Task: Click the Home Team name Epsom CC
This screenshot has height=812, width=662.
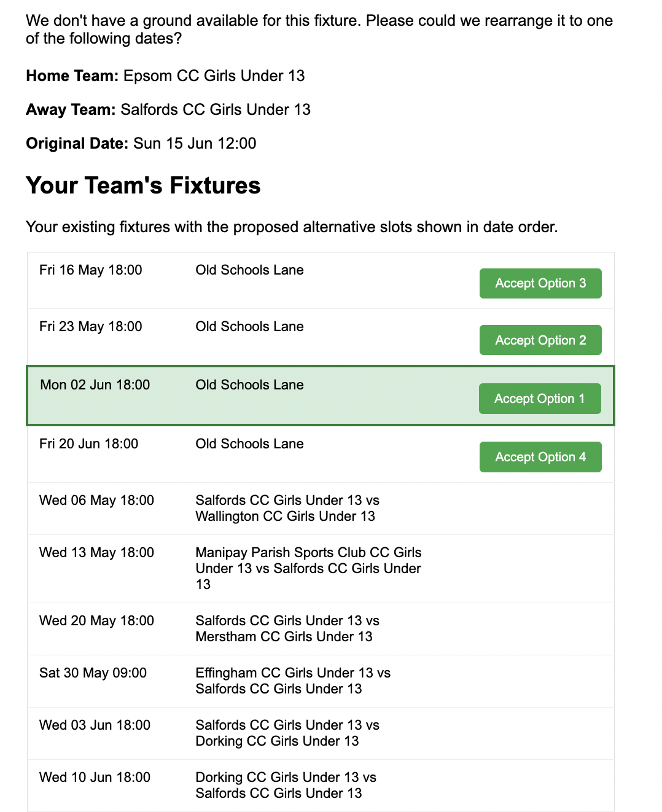Action: [x=212, y=76]
